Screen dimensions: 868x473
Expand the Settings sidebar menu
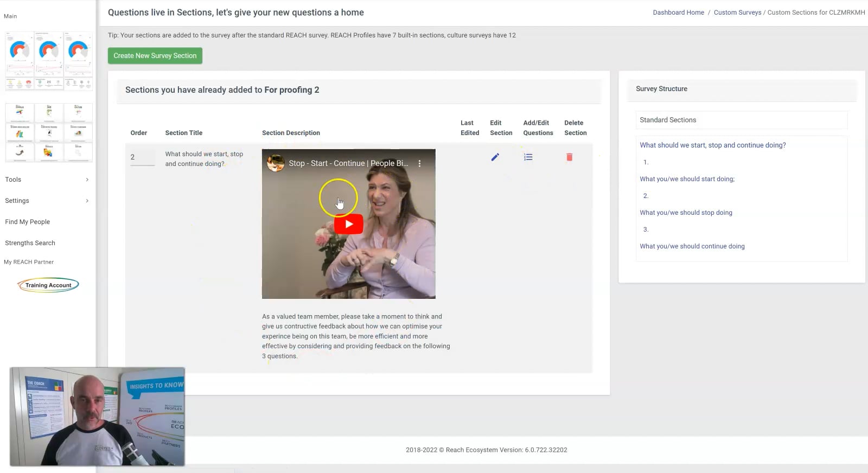[47, 201]
